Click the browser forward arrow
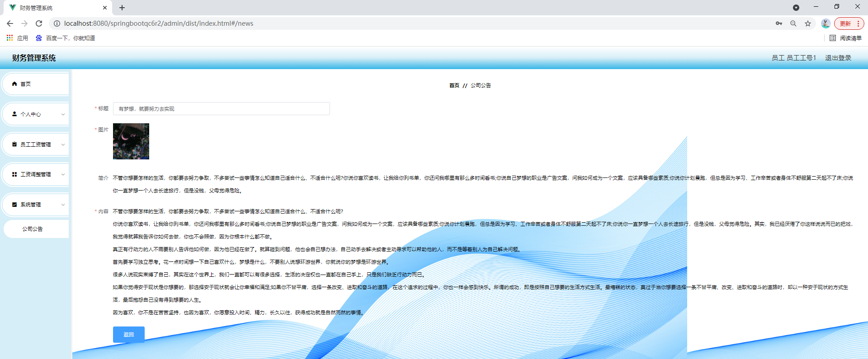 click(x=24, y=23)
